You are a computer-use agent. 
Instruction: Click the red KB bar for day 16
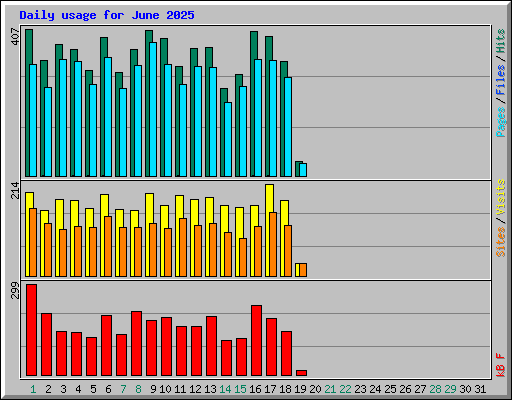257,341
